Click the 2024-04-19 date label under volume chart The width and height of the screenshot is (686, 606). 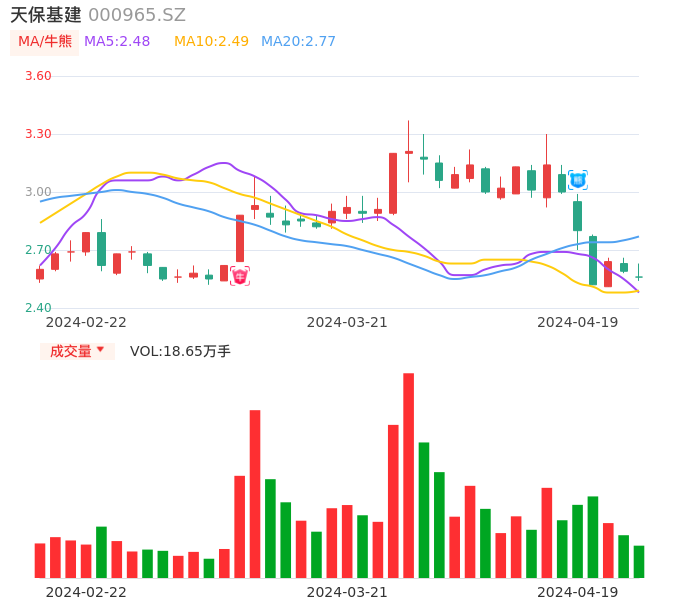pyautogui.click(x=578, y=592)
